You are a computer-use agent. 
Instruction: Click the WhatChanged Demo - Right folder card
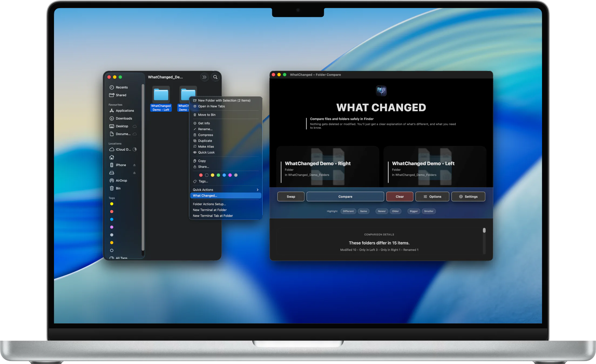point(328,167)
